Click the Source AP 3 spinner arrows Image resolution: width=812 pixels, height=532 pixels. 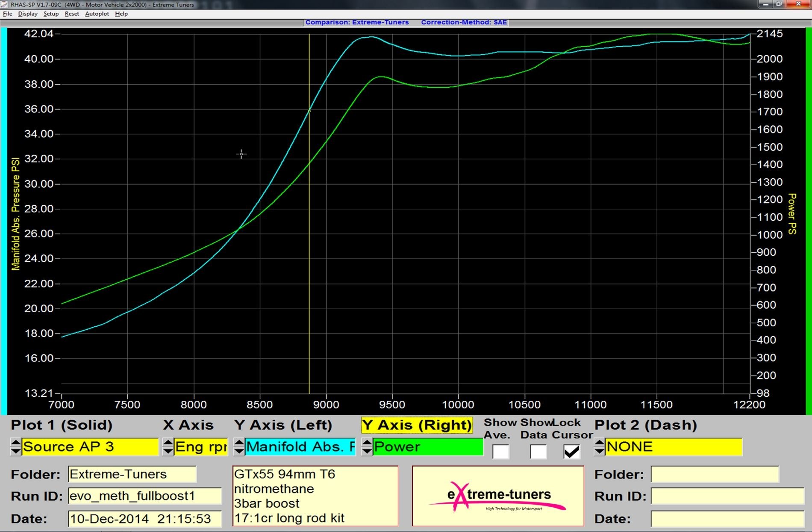coord(15,447)
